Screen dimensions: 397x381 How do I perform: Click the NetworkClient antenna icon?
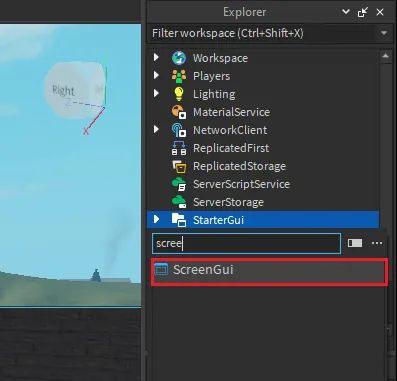click(x=179, y=130)
